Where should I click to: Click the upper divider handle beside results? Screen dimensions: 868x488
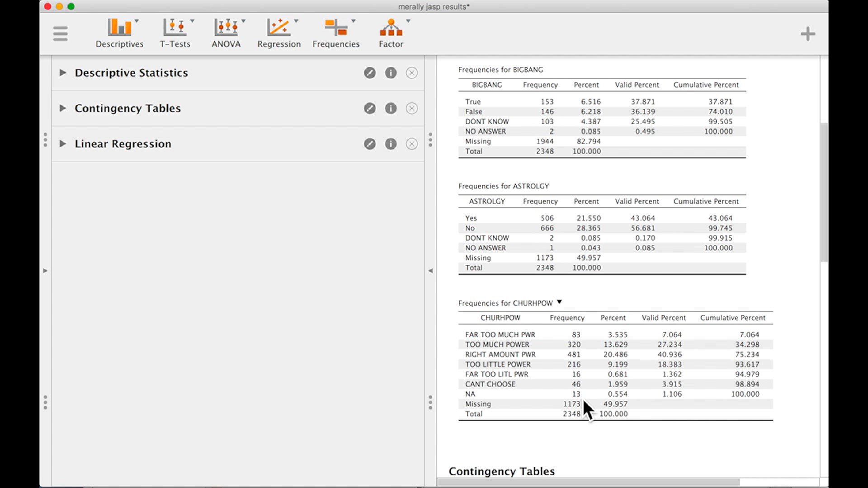pos(430,140)
